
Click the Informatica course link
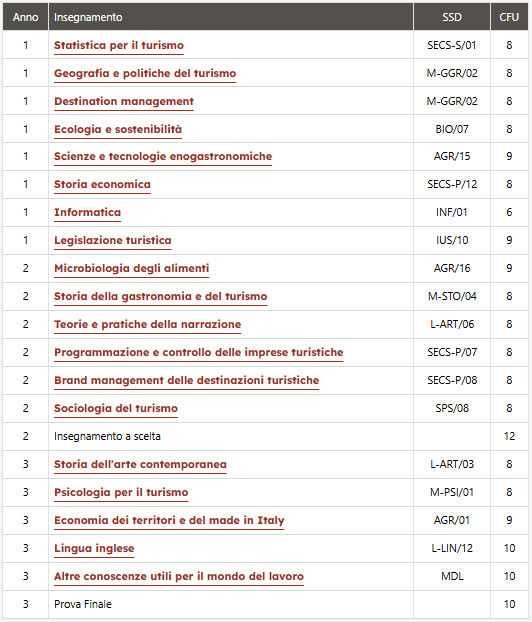tap(87, 212)
